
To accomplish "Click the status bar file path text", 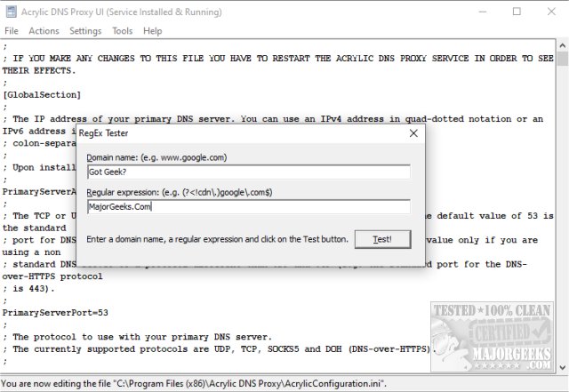I will click(194, 384).
